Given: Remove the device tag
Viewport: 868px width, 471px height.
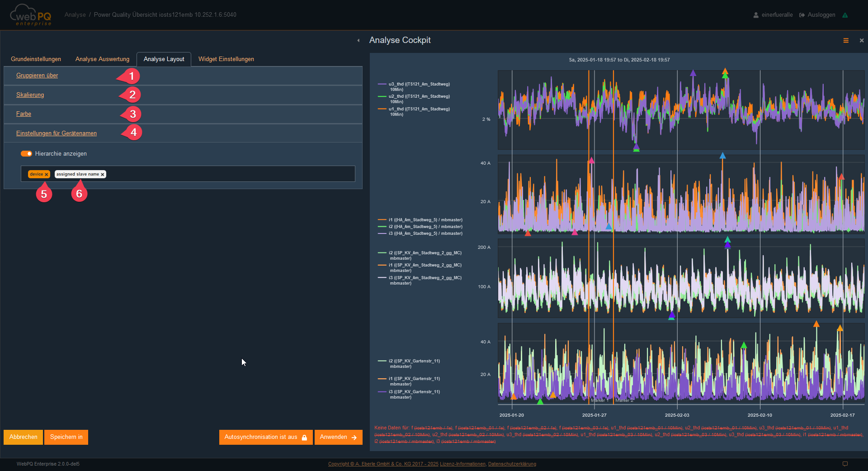Looking at the screenshot, I should 47,175.
